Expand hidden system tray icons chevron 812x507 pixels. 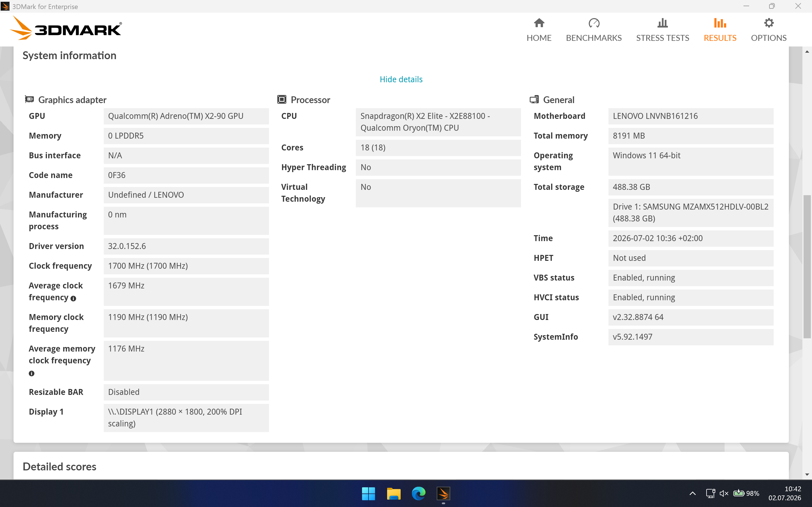[692, 493]
